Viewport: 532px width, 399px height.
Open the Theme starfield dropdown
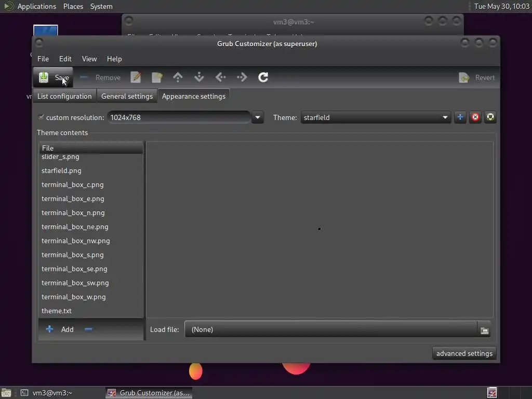(376, 117)
